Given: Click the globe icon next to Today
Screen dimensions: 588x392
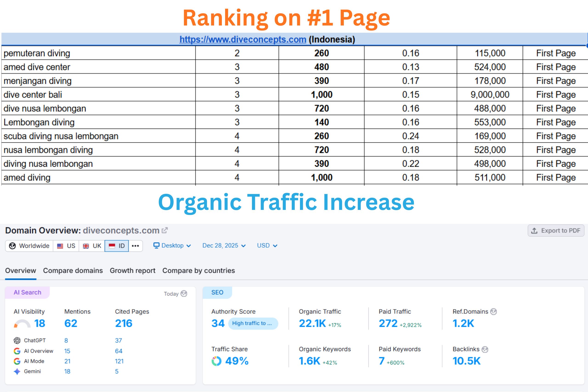Looking at the screenshot, I should pyautogui.click(x=184, y=294).
